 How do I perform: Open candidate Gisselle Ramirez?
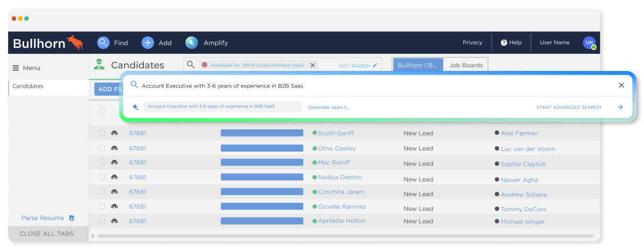342,206
